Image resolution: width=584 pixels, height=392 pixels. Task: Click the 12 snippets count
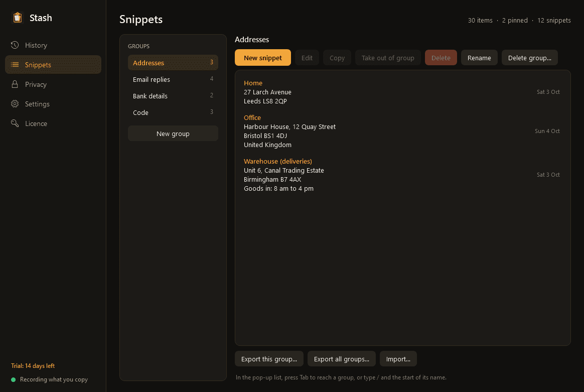[x=554, y=21]
